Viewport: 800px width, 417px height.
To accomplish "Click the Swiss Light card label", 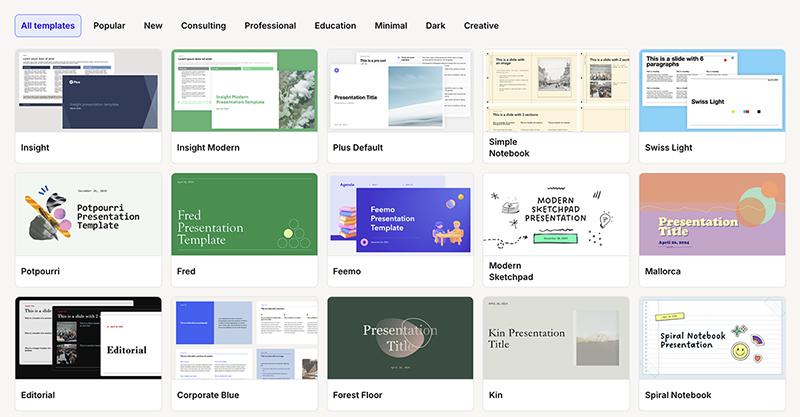I will pyautogui.click(x=668, y=148).
